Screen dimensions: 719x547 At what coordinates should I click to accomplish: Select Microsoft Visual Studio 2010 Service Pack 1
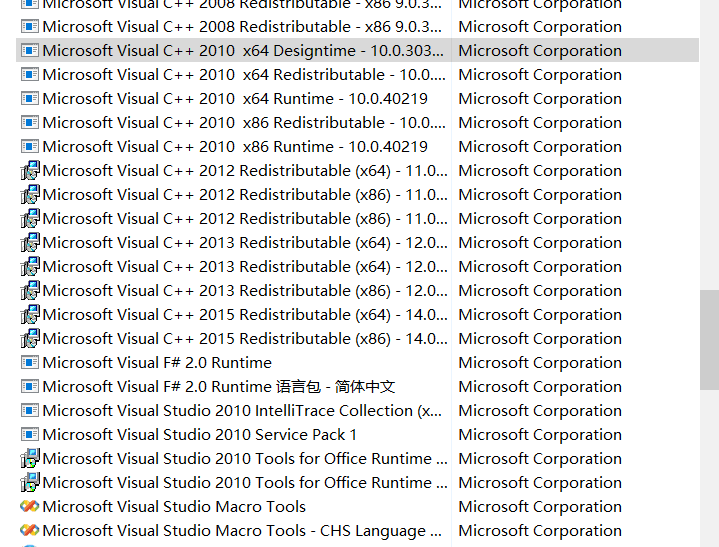(x=199, y=434)
